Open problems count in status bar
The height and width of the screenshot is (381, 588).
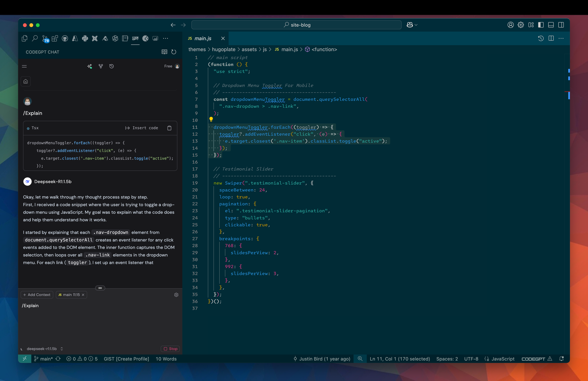pos(82,359)
